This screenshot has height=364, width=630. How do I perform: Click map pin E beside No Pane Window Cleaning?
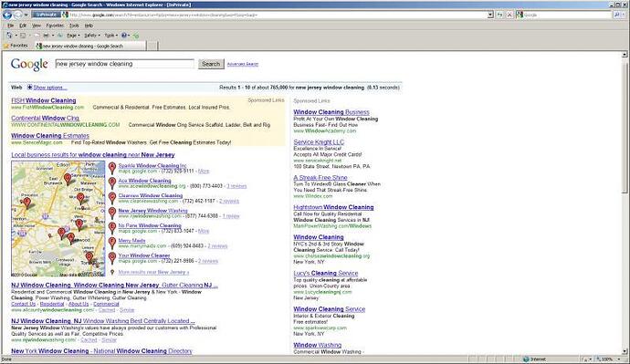[112, 228]
